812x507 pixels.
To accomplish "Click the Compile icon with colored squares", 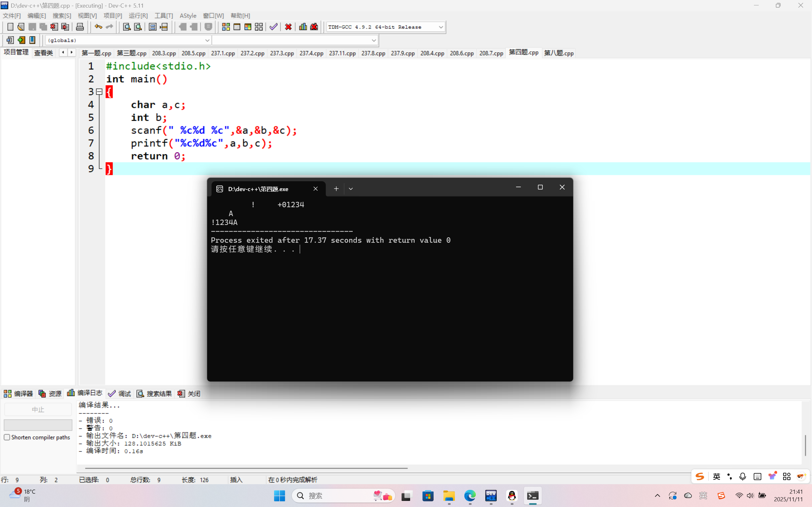I will pos(226,27).
